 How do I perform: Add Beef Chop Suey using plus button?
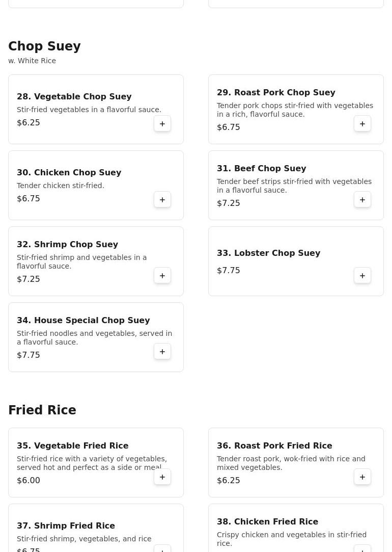362,200
